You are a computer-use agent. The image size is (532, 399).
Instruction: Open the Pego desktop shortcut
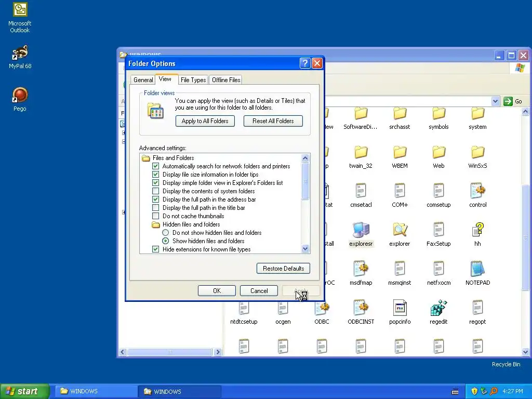tap(20, 99)
